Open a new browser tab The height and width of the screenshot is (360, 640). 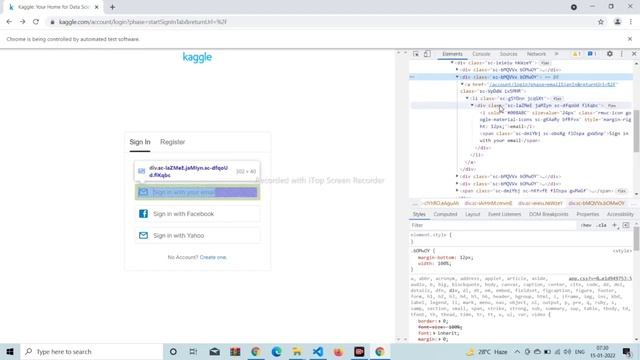(112, 7)
